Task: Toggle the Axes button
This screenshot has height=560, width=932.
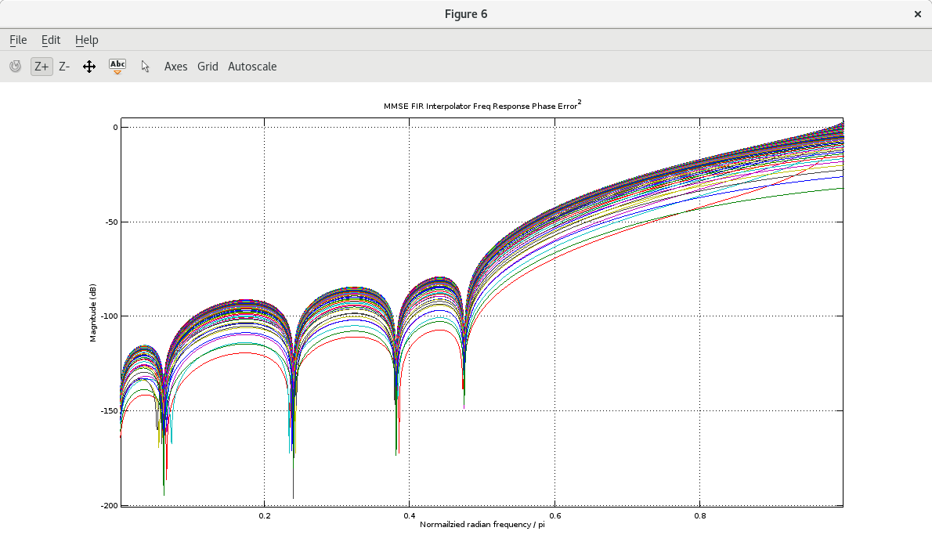Action: click(x=176, y=67)
